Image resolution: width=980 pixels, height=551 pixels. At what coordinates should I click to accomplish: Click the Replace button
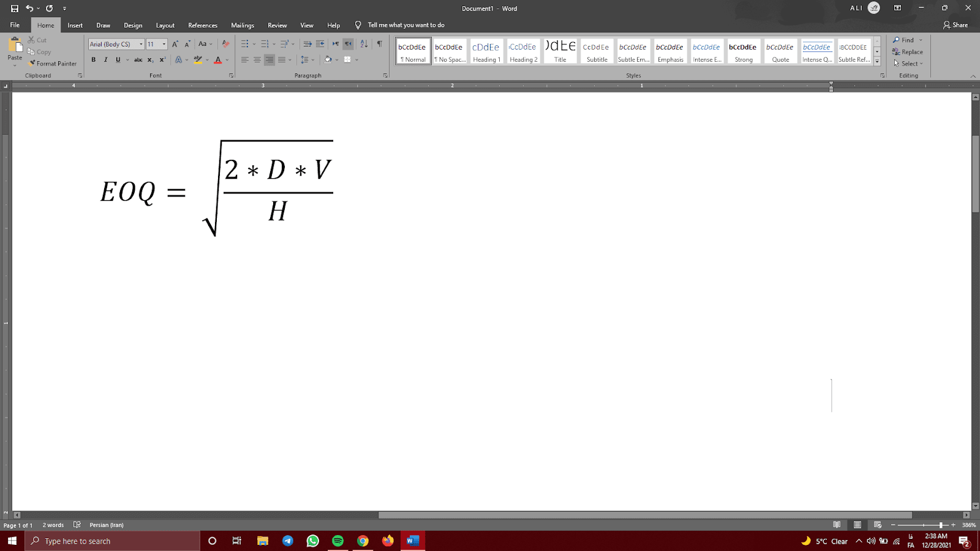tap(908, 52)
